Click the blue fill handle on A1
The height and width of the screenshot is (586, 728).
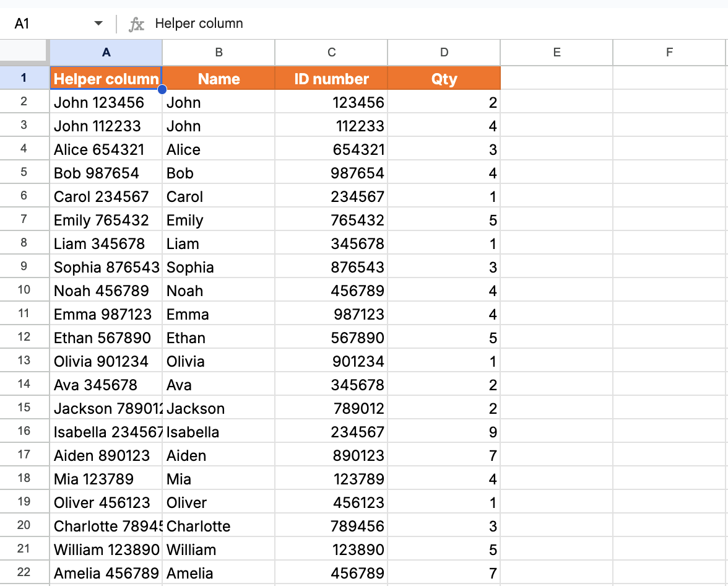[x=162, y=90]
